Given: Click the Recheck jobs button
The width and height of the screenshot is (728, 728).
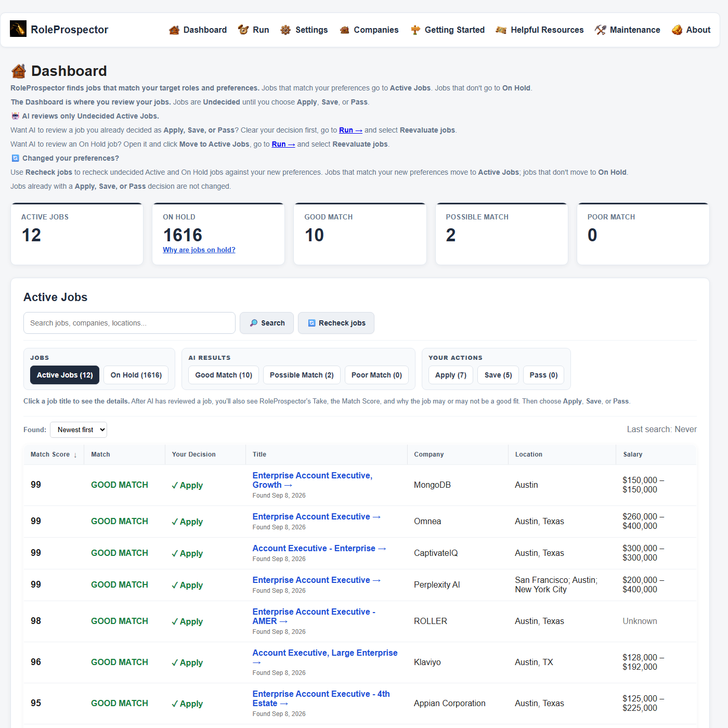Looking at the screenshot, I should click(x=336, y=323).
